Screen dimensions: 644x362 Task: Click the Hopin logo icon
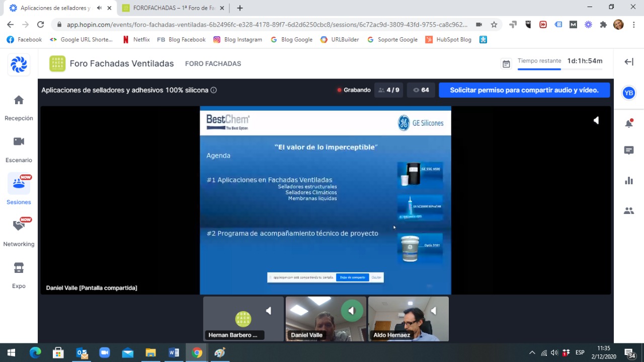click(x=19, y=64)
